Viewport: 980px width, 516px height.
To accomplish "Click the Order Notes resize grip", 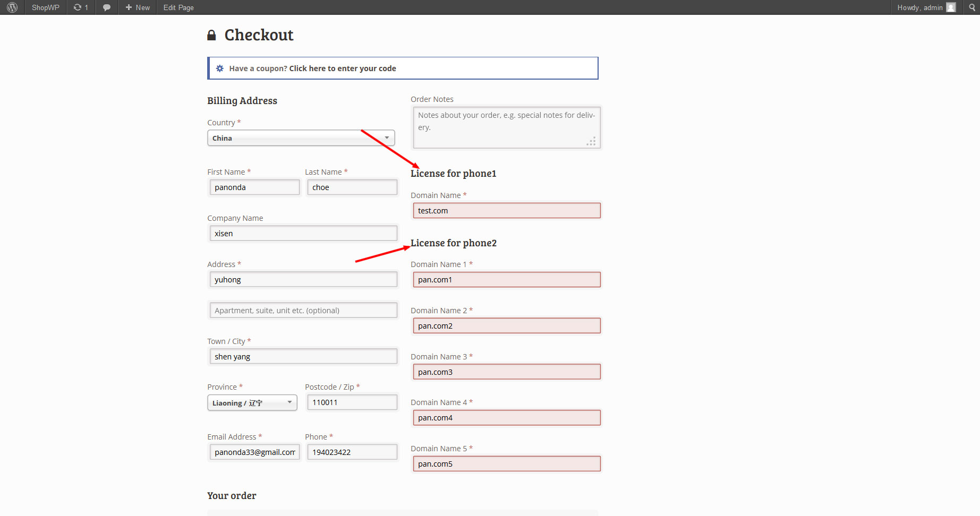I will (591, 142).
